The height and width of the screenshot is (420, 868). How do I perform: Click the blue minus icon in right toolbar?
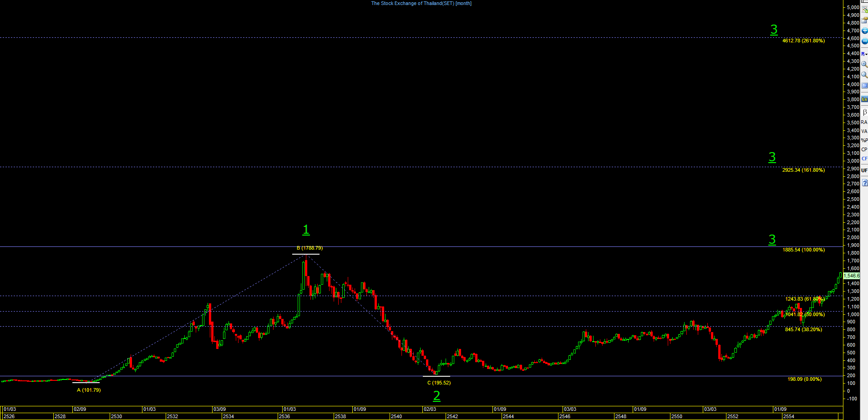pyautogui.click(x=864, y=41)
